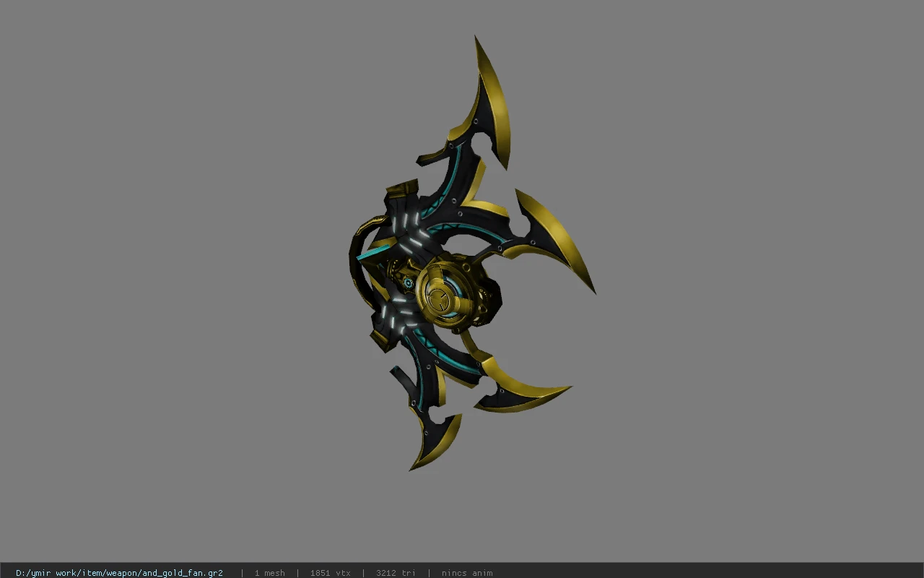Click the '1 mesh' status bar entry
Screen dimensions: 924x578
[x=269, y=573]
